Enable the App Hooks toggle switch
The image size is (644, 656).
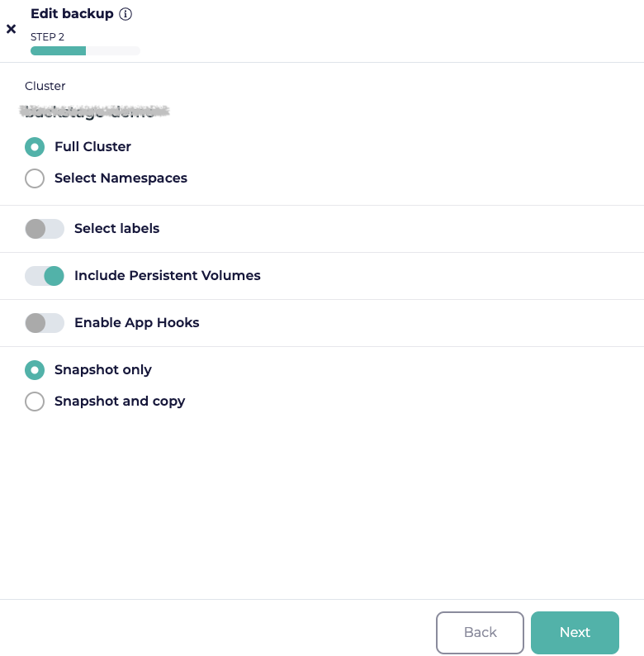pyautogui.click(x=45, y=323)
